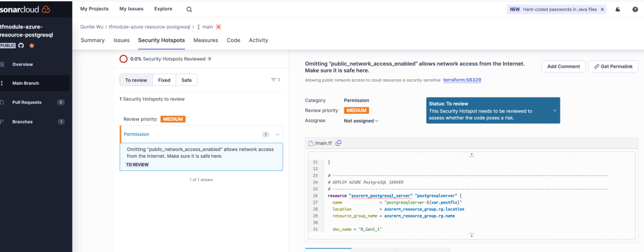Expand code lines above line 21
Screen dimensions: 644x252
(472, 155)
